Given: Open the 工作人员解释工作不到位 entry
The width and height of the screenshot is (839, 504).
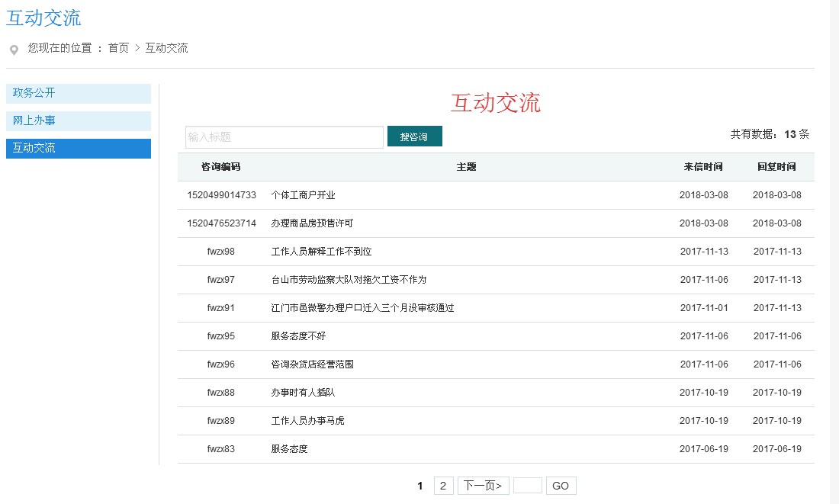Looking at the screenshot, I should [x=321, y=252].
